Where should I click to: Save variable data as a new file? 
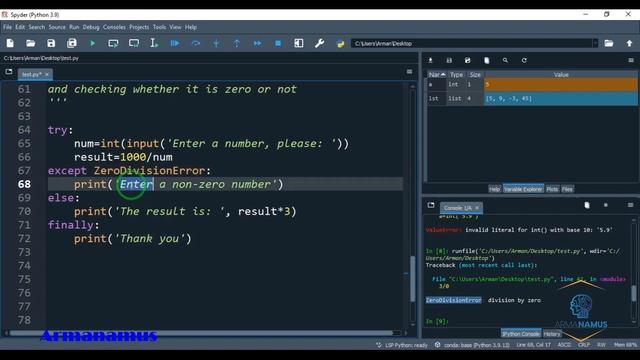468,60
